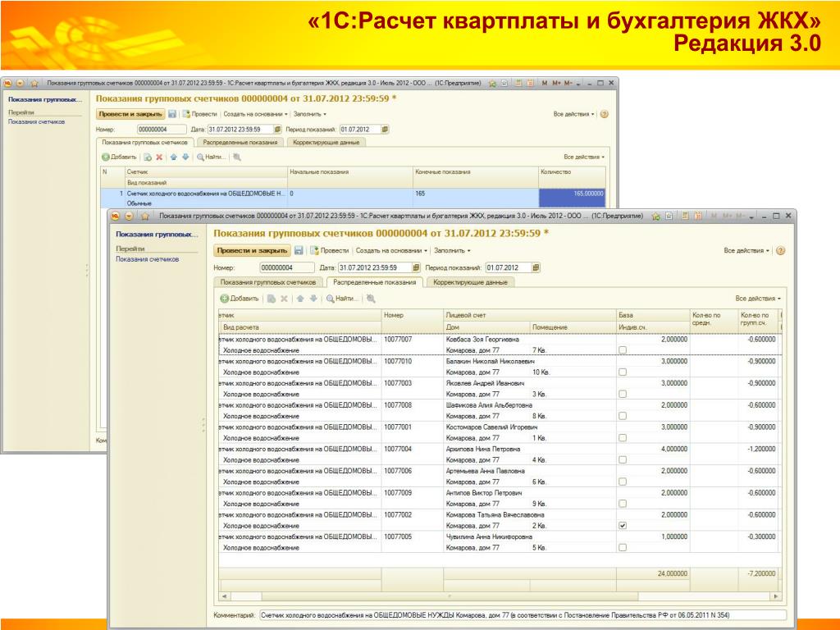Check Индив.сч. checkbox for Ковбаса Зоя Георгиевна
The height and width of the screenshot is (630, 840).
pos(623,349)
